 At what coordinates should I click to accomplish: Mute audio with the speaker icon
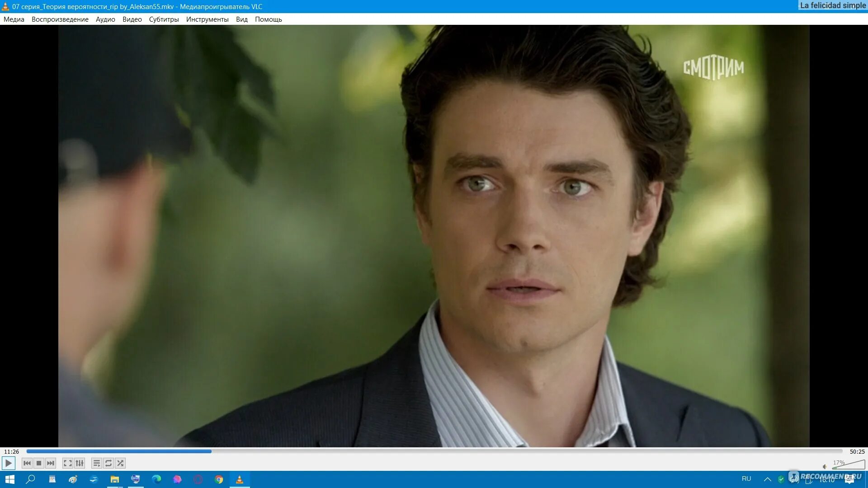point(825,466)
